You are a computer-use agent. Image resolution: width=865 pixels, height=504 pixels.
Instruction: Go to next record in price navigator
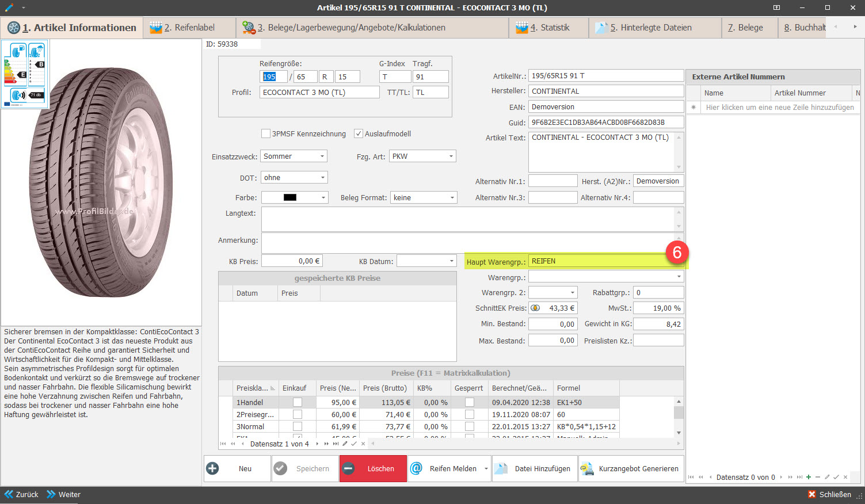(x=317, y=444)
